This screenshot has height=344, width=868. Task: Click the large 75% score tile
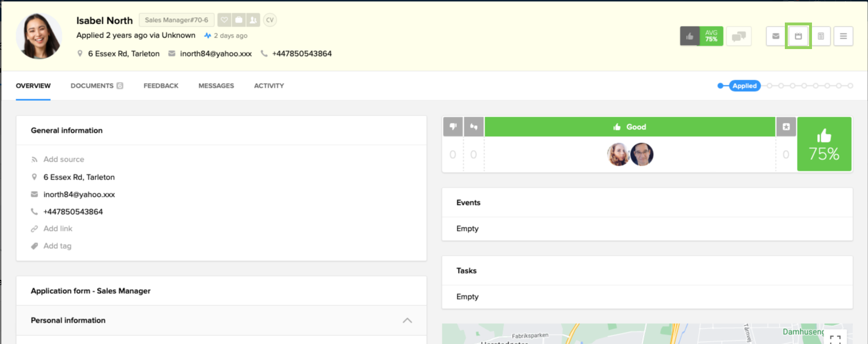[x=824, y=144]
